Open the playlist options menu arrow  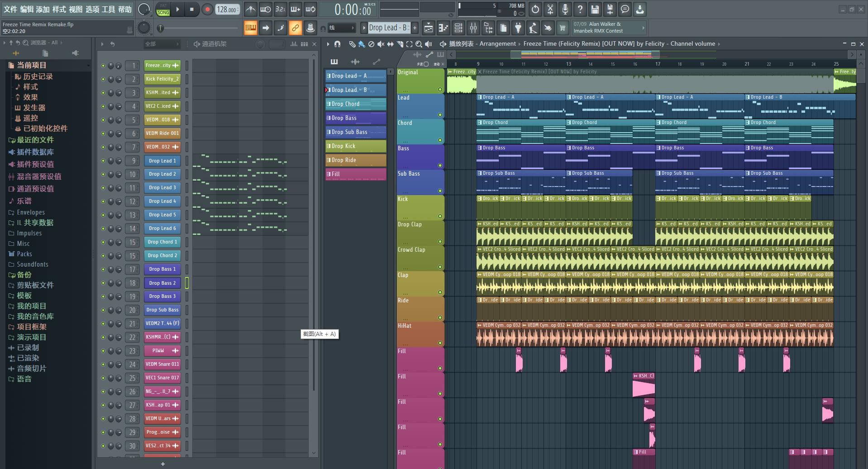coord(328,44)
